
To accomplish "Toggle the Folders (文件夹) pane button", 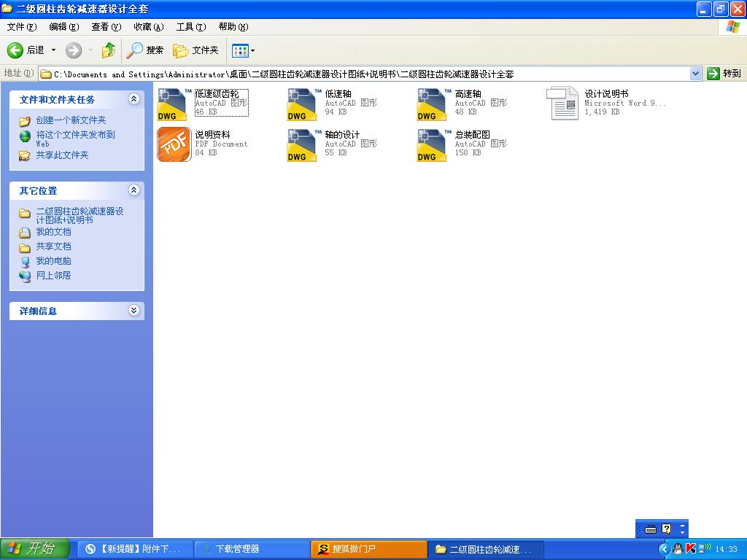I will point(196,50).
